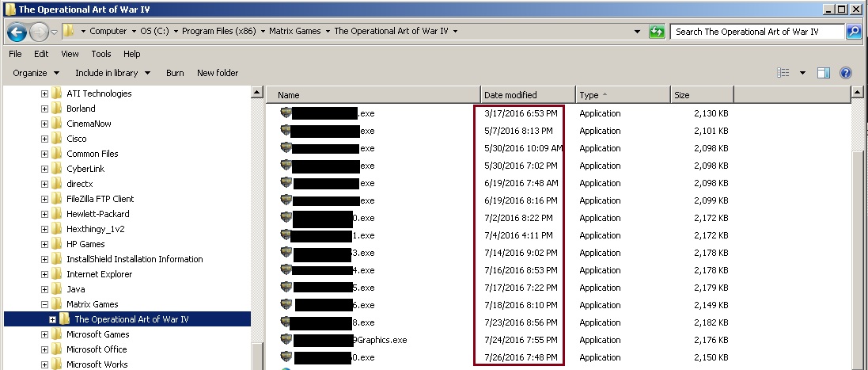The height and width of the screenshot is (370, 868).
Task: Expand The Operational Art of War IV node
Action: [52, 319]
